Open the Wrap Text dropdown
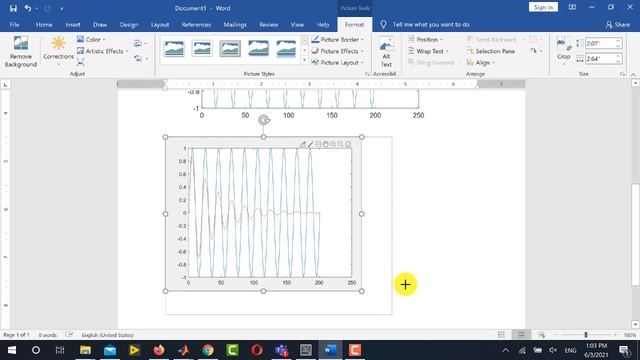Viewport: 640px width, 360px height. (x=428, y=51)
